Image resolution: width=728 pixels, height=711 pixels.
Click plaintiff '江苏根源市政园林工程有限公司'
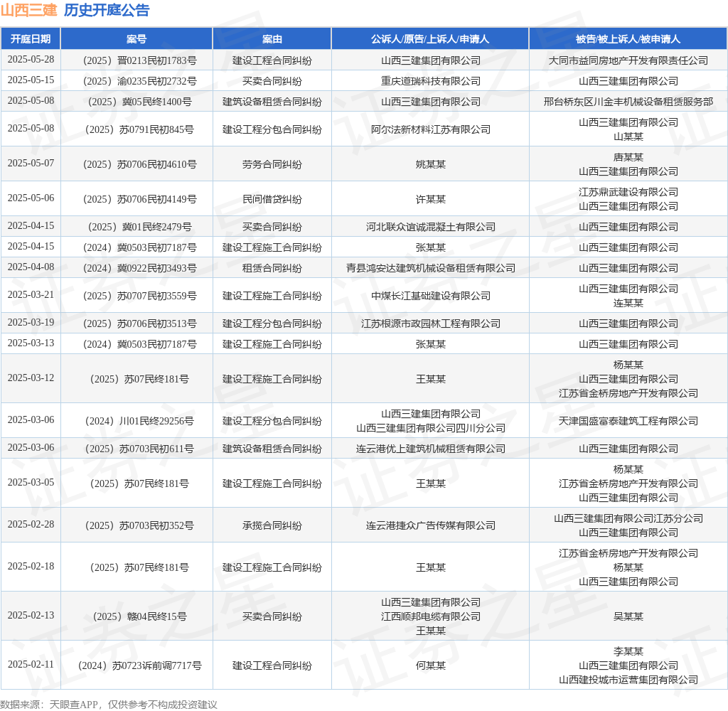(430, 324)
